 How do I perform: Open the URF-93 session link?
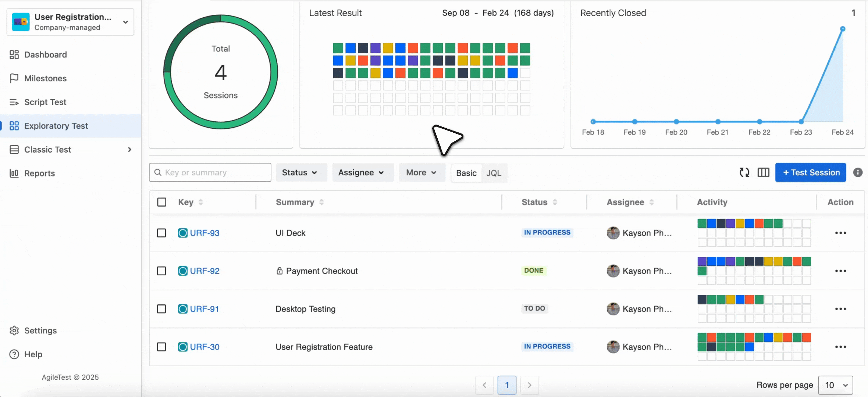[x=204, y=233]
